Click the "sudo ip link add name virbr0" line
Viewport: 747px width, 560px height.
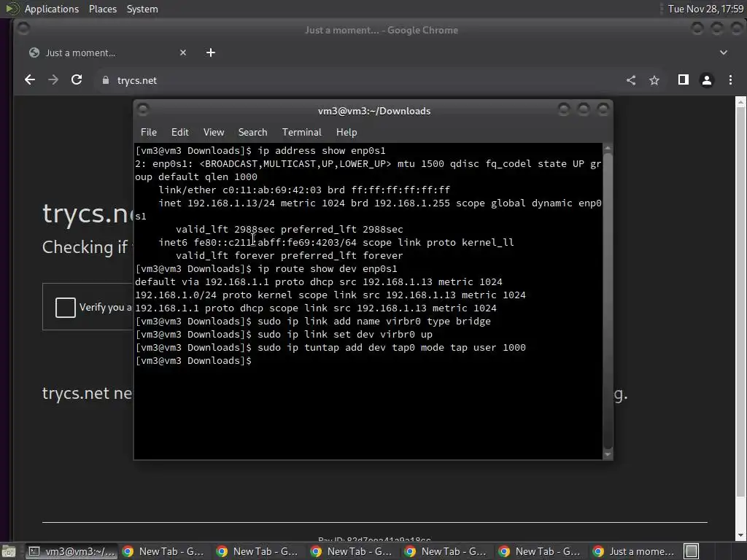(313, 322)
